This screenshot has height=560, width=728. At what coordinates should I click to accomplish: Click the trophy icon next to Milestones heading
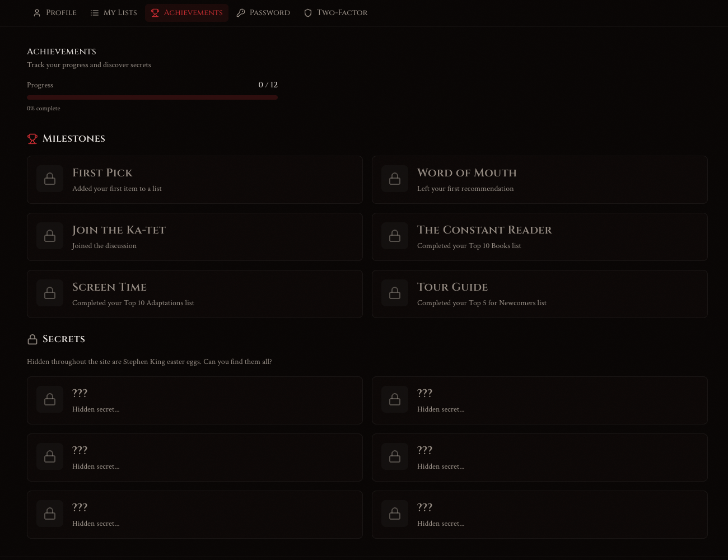tap(32, 139)
